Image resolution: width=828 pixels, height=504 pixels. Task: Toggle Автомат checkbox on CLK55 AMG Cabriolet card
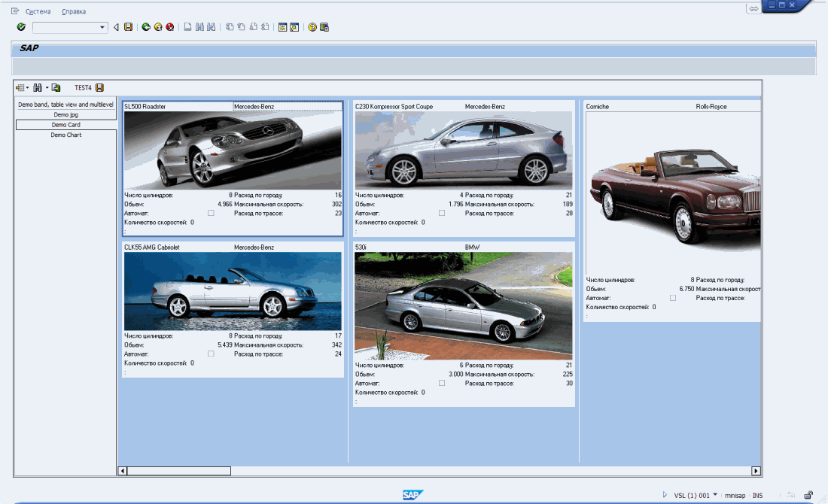pos(211,354)
